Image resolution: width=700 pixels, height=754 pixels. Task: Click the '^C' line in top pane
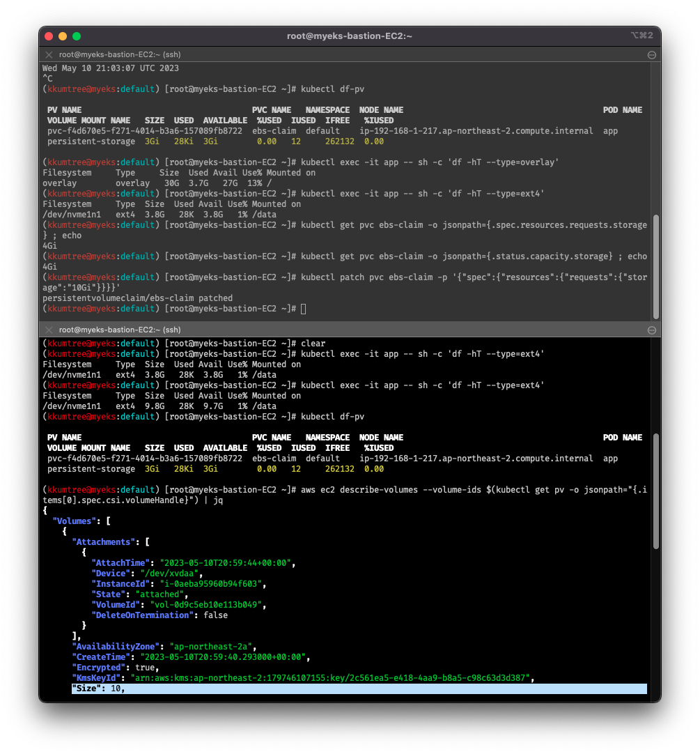pos(47,78)
